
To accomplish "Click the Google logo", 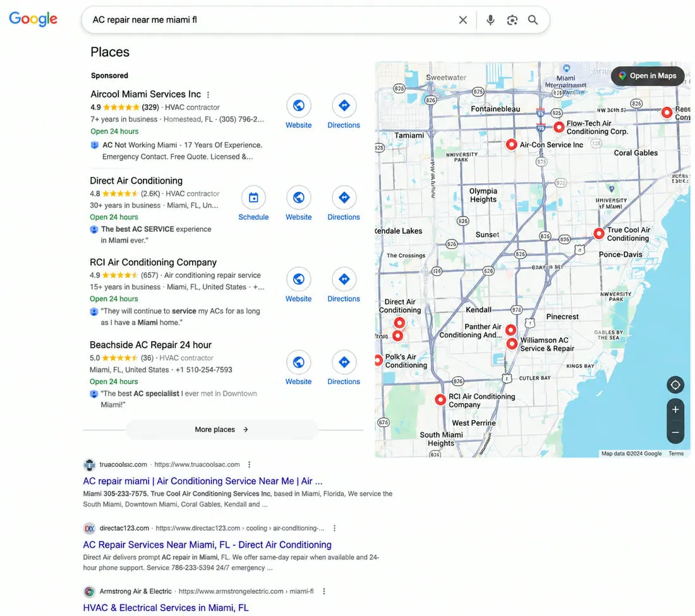I will [33, 18].
